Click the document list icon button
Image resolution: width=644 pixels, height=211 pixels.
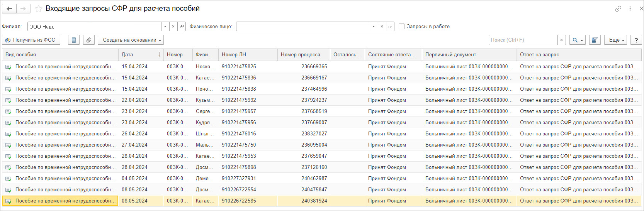point(74,40)
